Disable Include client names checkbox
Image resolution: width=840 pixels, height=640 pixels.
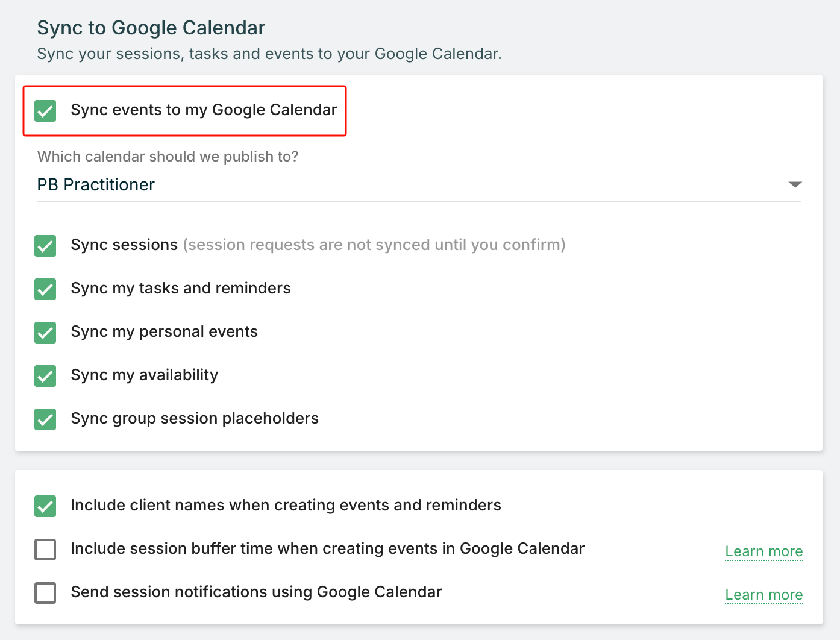(45, 506)
